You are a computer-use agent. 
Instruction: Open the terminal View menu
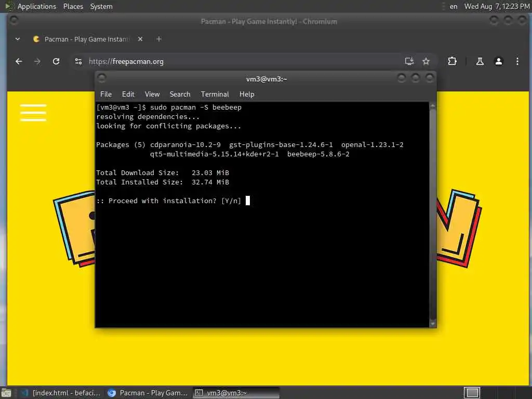(x=152, y=95)
